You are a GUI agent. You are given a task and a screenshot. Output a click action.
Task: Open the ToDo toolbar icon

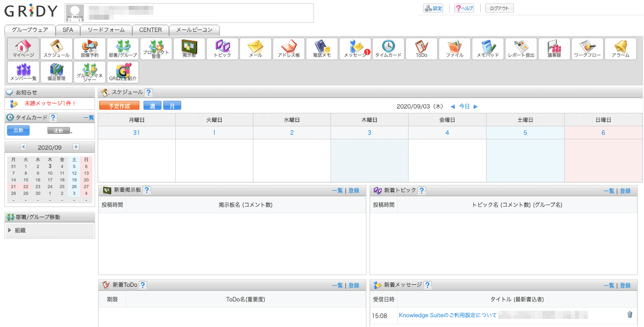click(x=422, y=49)
